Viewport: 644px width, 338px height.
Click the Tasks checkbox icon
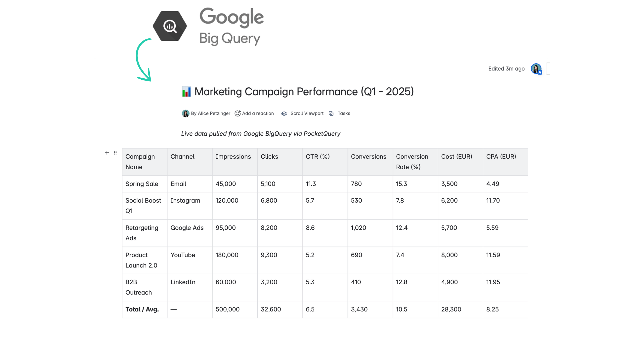331,113
